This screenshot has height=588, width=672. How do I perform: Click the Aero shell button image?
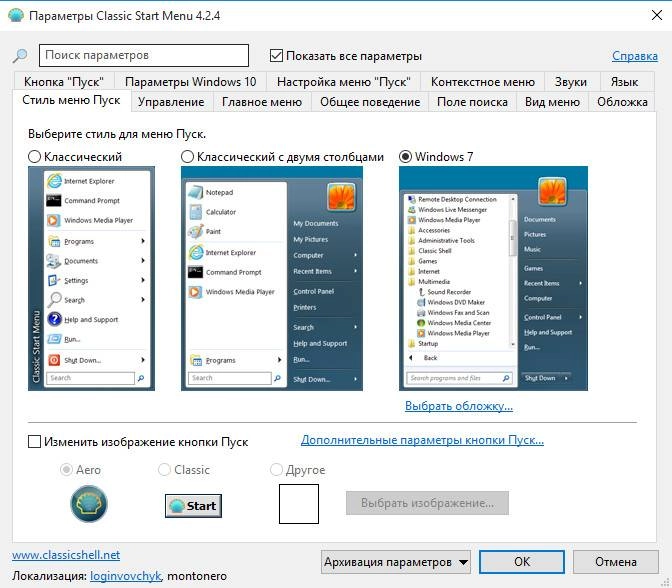click(89, 504)
